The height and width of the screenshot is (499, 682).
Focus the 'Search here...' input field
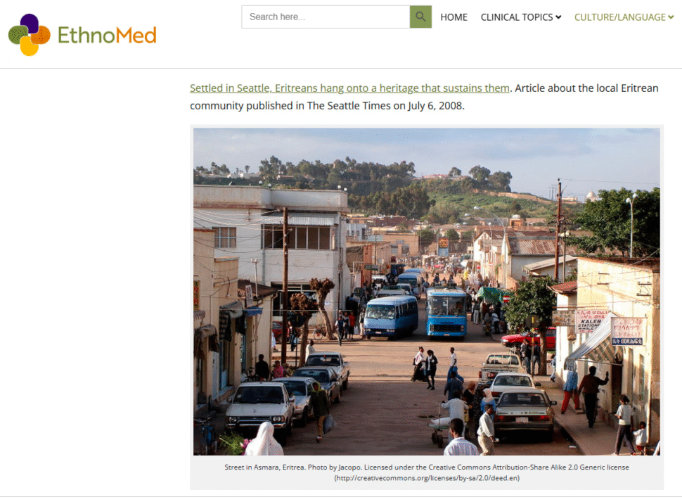tap(326, 17)
